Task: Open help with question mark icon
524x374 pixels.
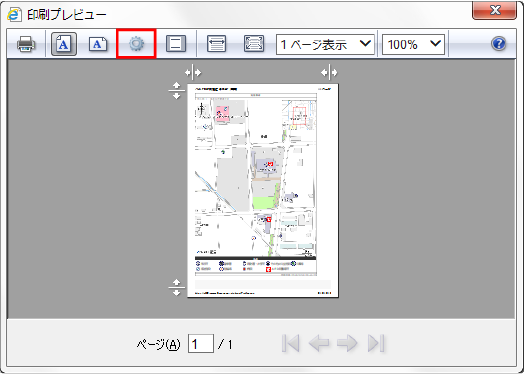Action: tap(498, 44)
